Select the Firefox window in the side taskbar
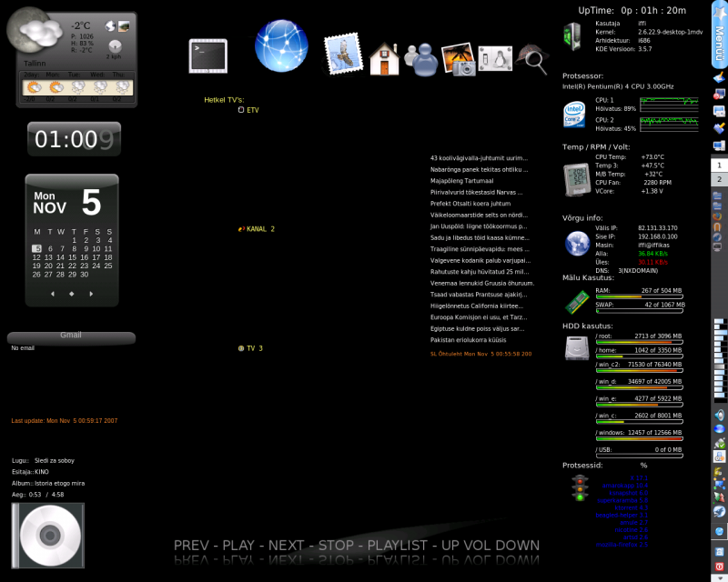The width and height of the screenshot is (728, 582). point(718,216)
